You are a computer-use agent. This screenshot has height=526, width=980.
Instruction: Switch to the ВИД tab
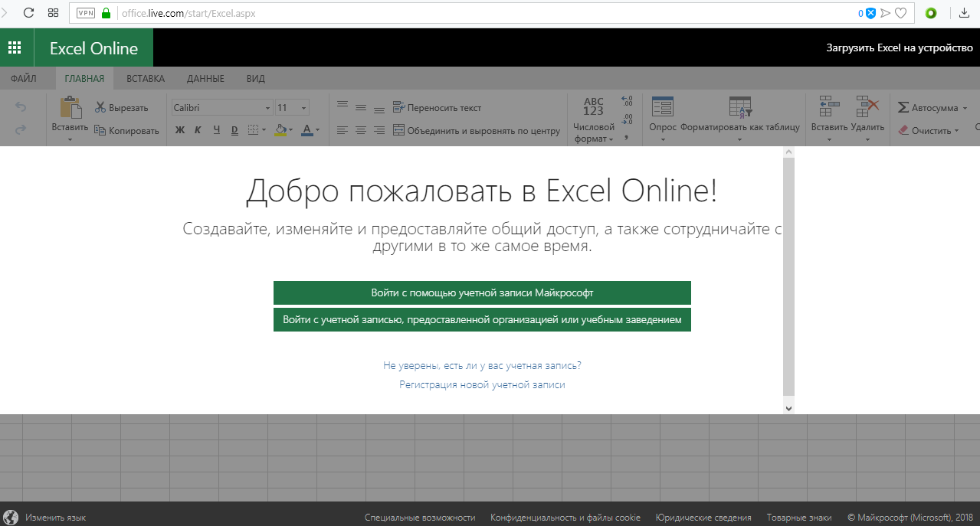[x=256, y=78]
